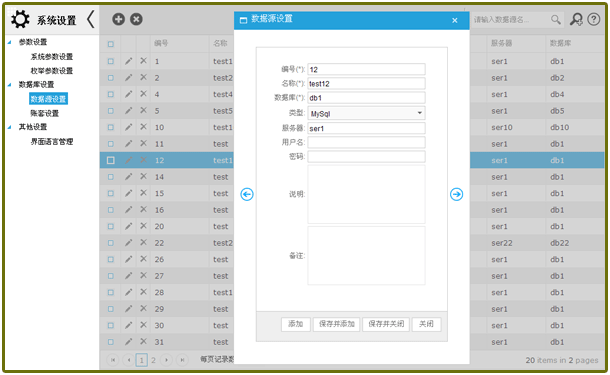This screenshot has height=375, width=610.
Task: Click the dialog title window icon
Action: tap(243, 20)
